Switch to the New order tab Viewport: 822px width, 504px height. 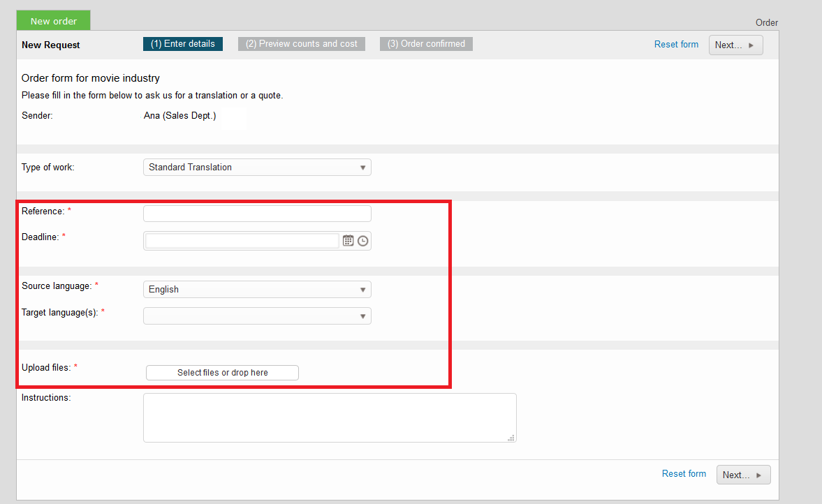(x=54, y=21)
